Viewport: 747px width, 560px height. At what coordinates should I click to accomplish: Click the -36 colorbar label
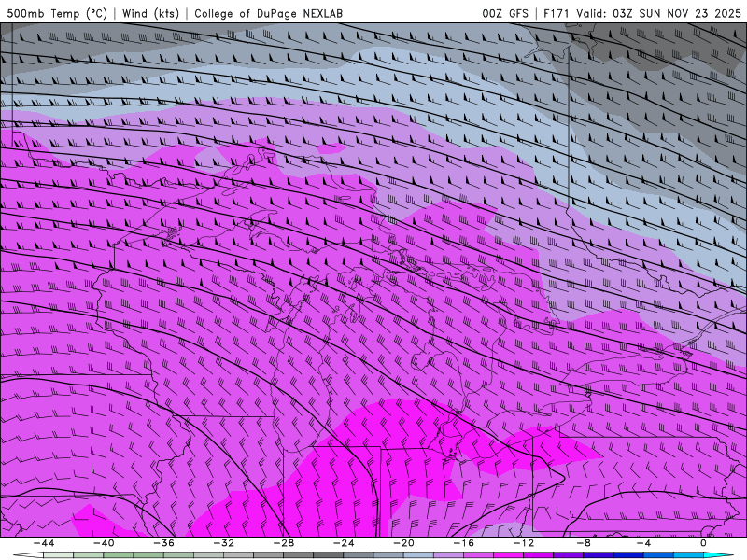click(x=163, y=543)
